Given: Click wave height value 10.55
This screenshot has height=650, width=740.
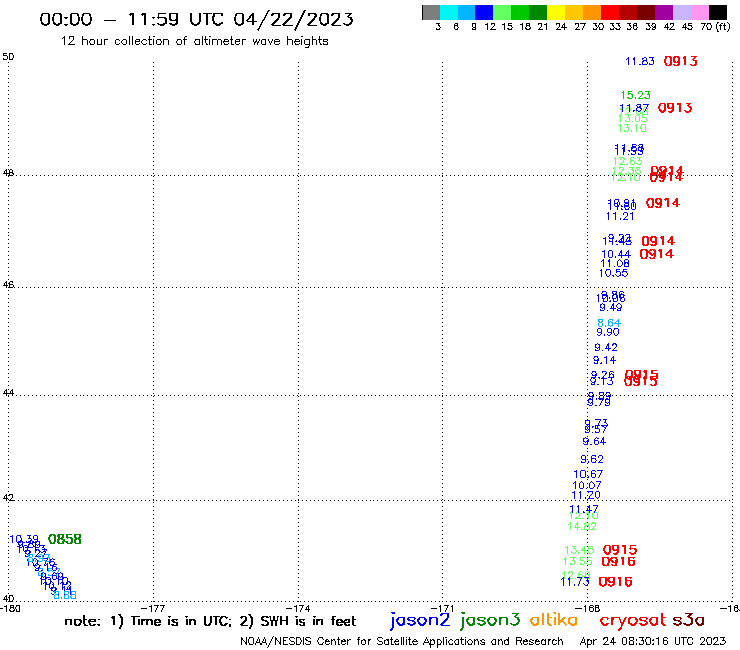Looking at the screenshot, I should point(614,273).
